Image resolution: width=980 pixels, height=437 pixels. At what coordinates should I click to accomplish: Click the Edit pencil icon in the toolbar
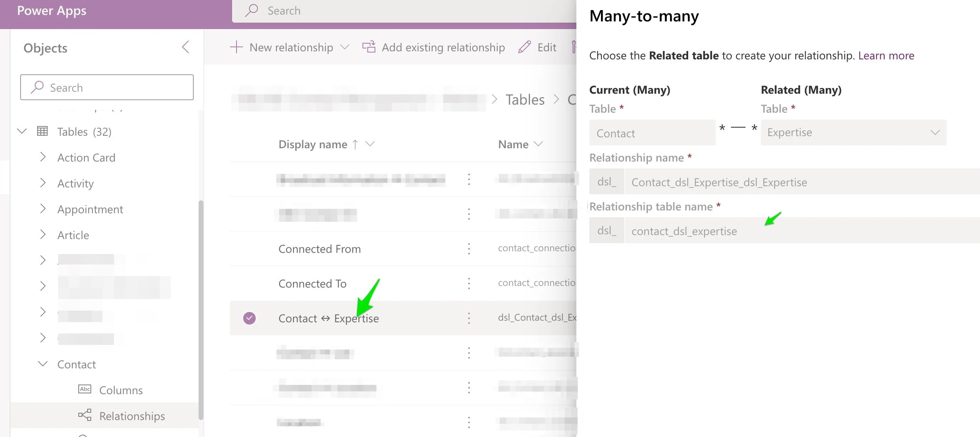point(524,47)
